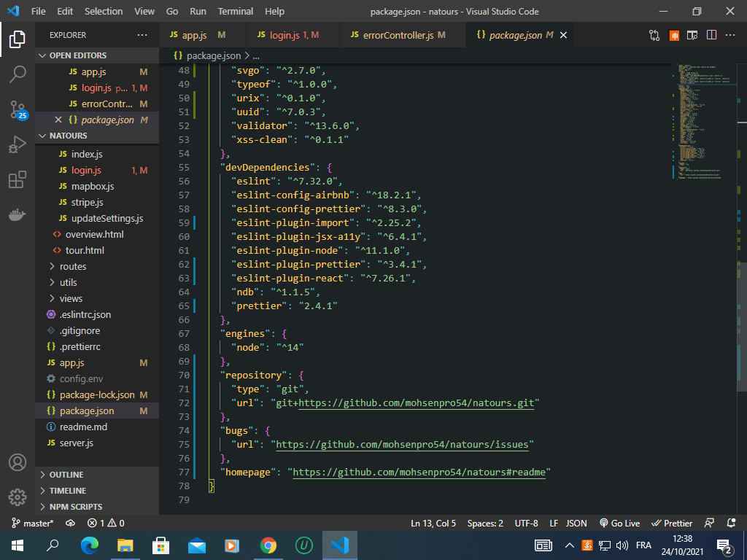Click the Prettier status bar item

point(672,524)
